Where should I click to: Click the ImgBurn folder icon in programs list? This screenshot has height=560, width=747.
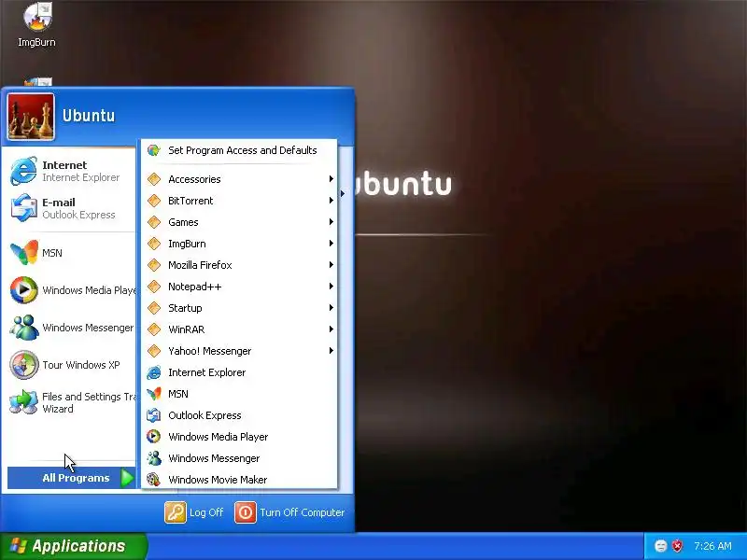(154, 244)
